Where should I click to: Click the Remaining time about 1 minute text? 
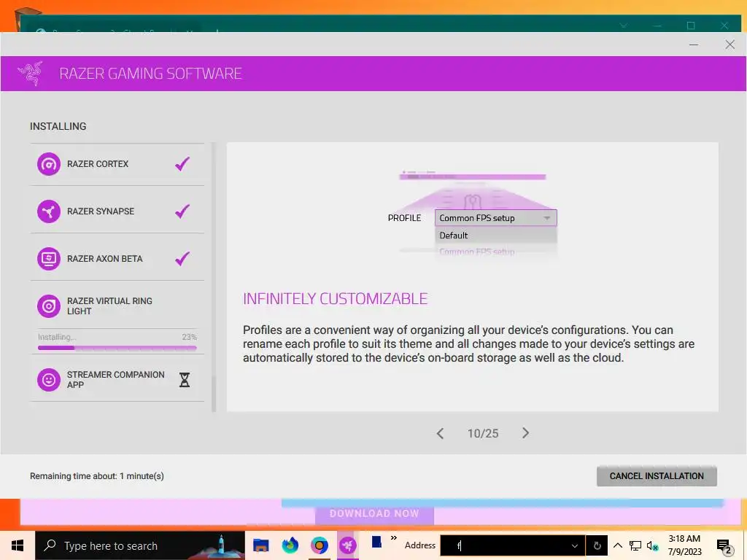click(x=97, y=475)
